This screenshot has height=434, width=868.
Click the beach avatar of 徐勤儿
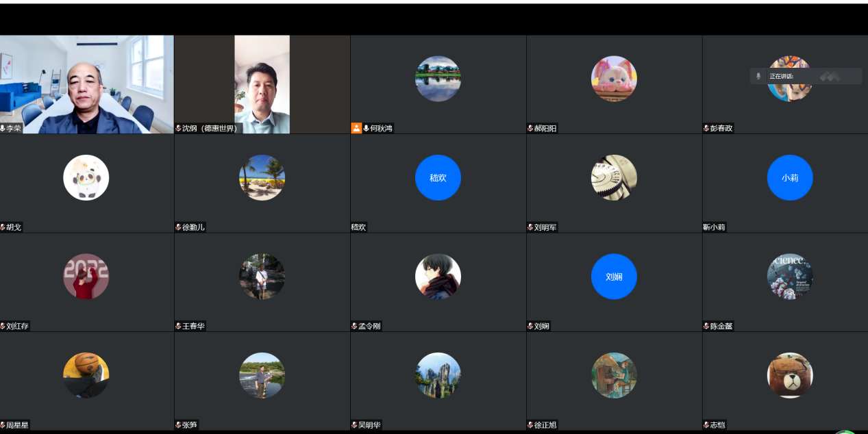point(262,177)
